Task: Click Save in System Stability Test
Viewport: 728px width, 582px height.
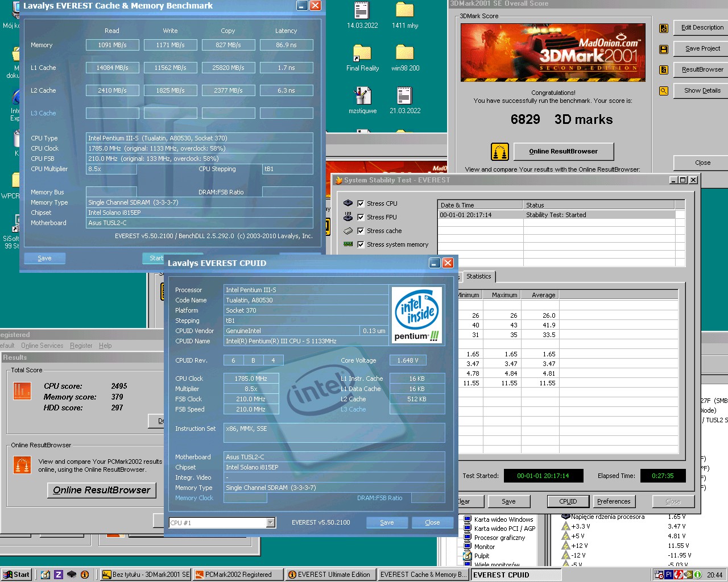Action: click(508, 501)
